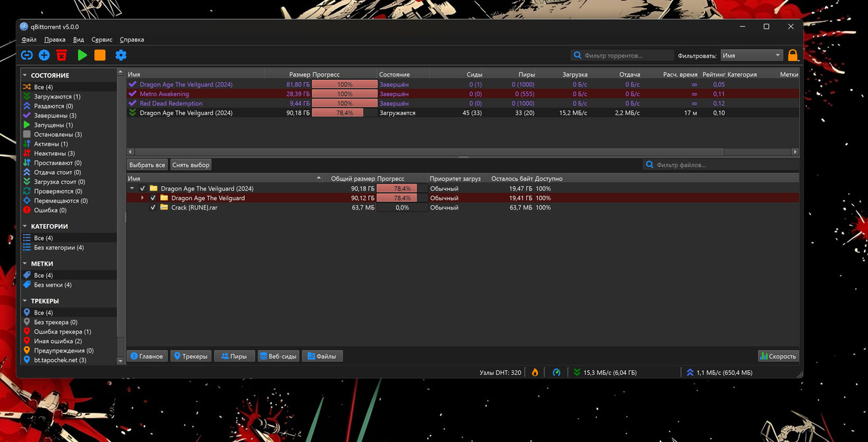
Task: Open the Справка menu
Action: click(x=132, y=40)
